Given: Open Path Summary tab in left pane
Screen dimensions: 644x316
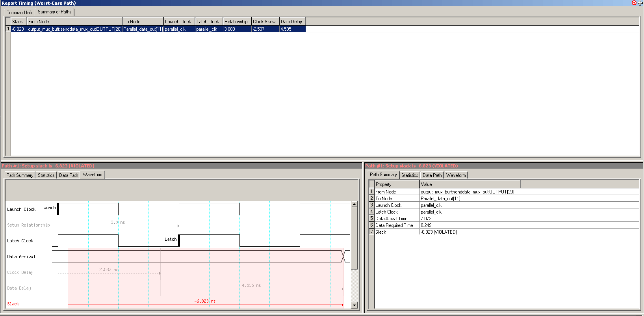Looking at the screenshot, I should [20, 175].
